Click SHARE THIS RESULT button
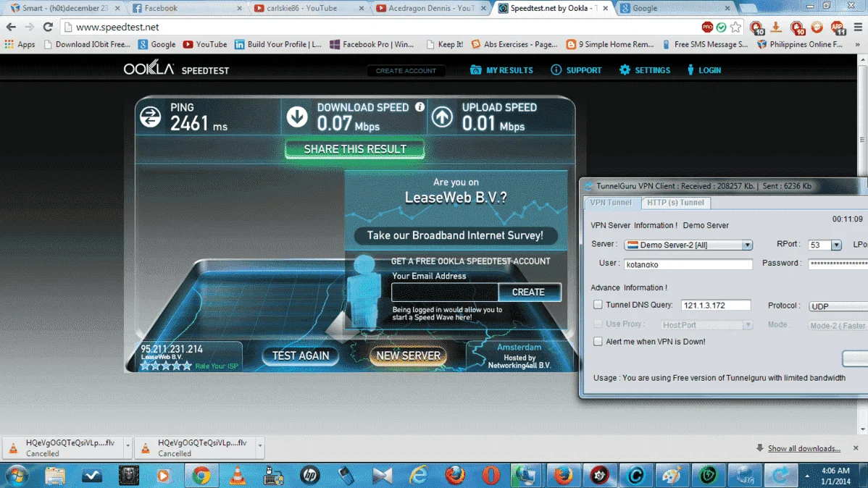The image size is (868, 488). click(x=355, y=149)
